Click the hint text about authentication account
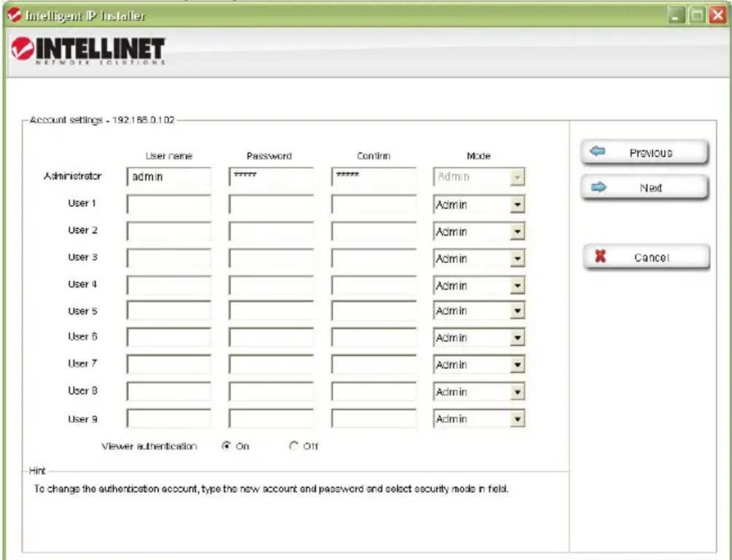732x560 pixels. pyautogui.click(x=271, y=489)
